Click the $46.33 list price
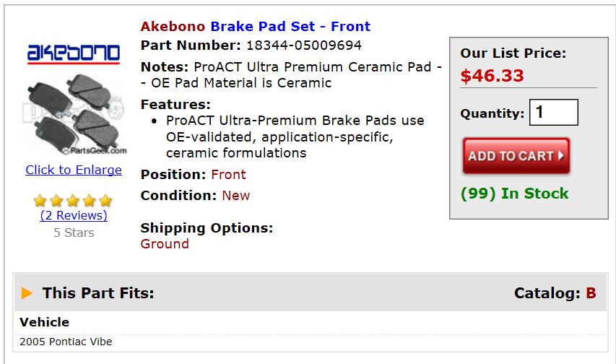 click(492, 76)
